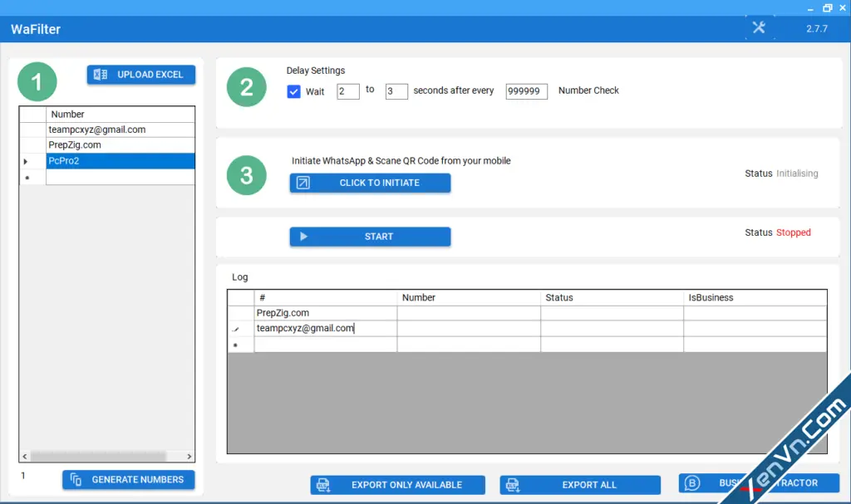Click the minimum wait seconds field
Screen dimensions: 851x504
[x=348, y=91]
